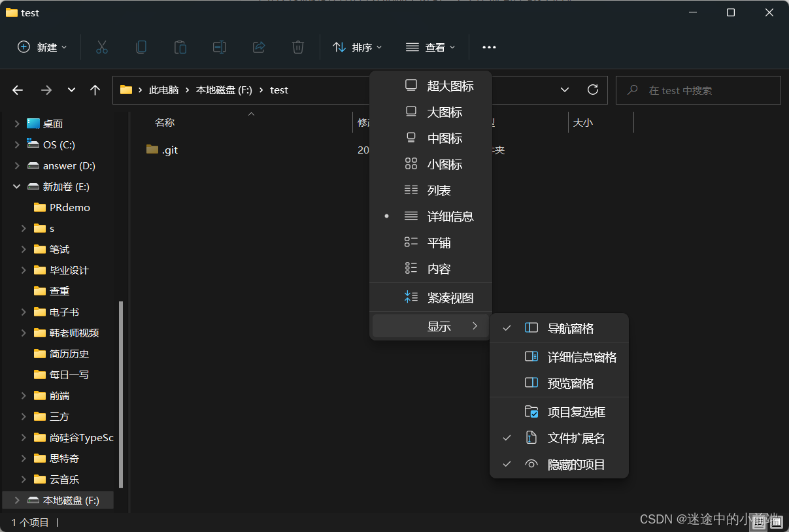Enable 项目复选框 in the 显示 submenu
This screenshot has width=789, height=532.
pyautogui.click(x=575, y=411)
